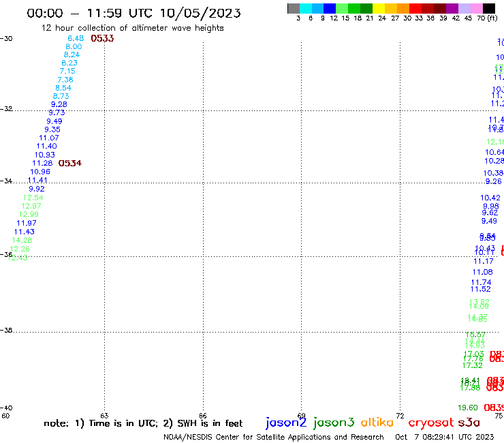The height and width of the screenshot is (443, 504).
Task: Click the green wave height reading 14.28
Action: pos(22,240)
